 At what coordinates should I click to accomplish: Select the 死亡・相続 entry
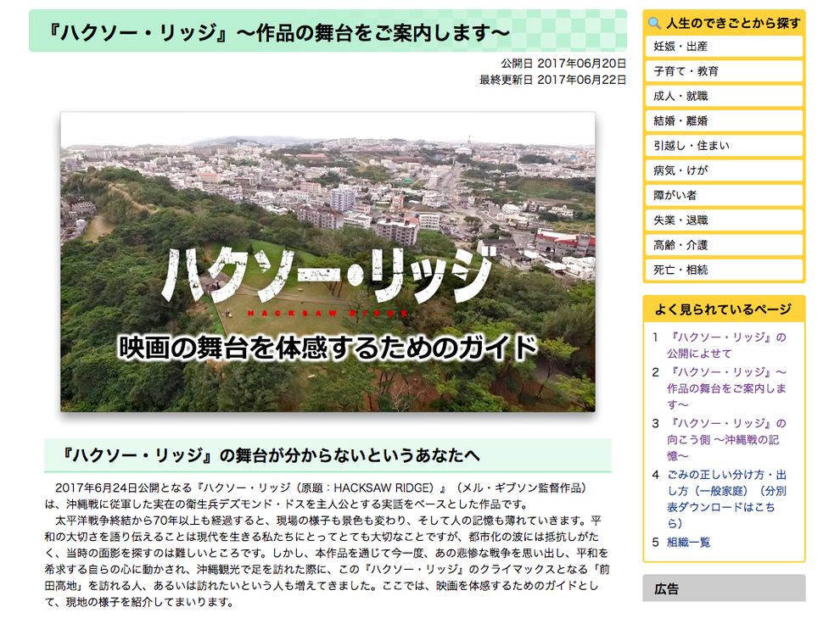(724, 270)
